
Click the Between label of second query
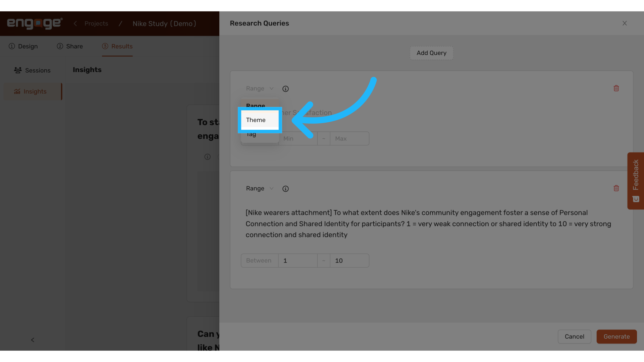(259, 260)
